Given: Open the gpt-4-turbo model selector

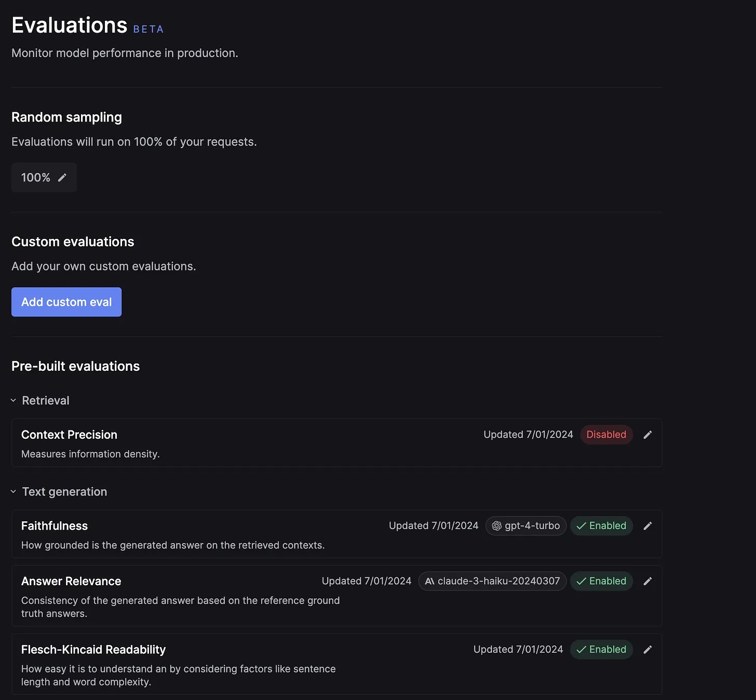Looking at the screenshot, I should click(x=525, y=526).
